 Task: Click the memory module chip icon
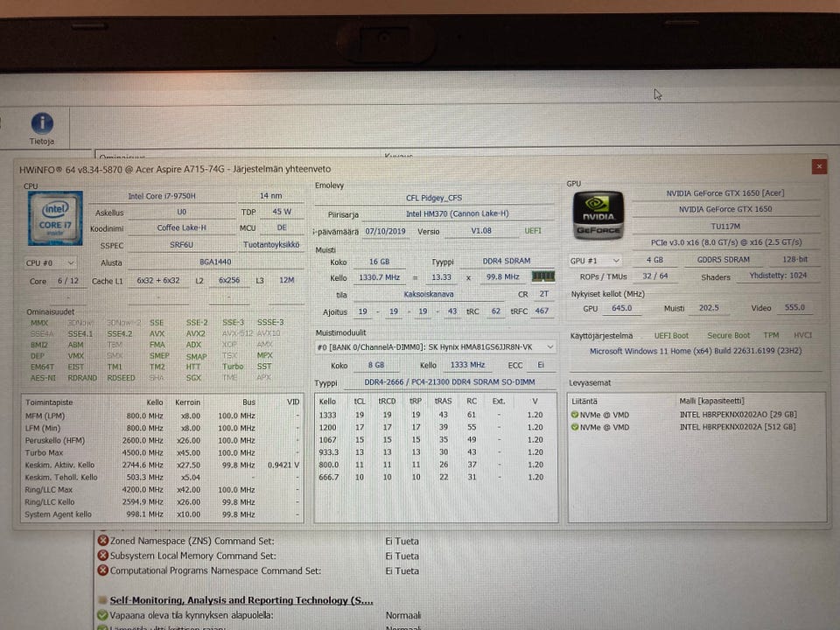pyautogui.click(x=542, y=276)
